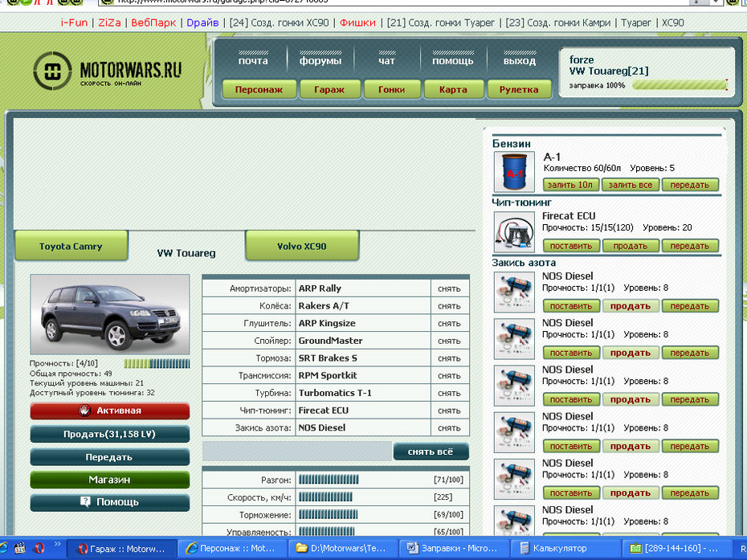This screenshot has height=560, width=747.
Task: Switch to the Заправки - Micro... taskbar window
Action: (454, 549)
